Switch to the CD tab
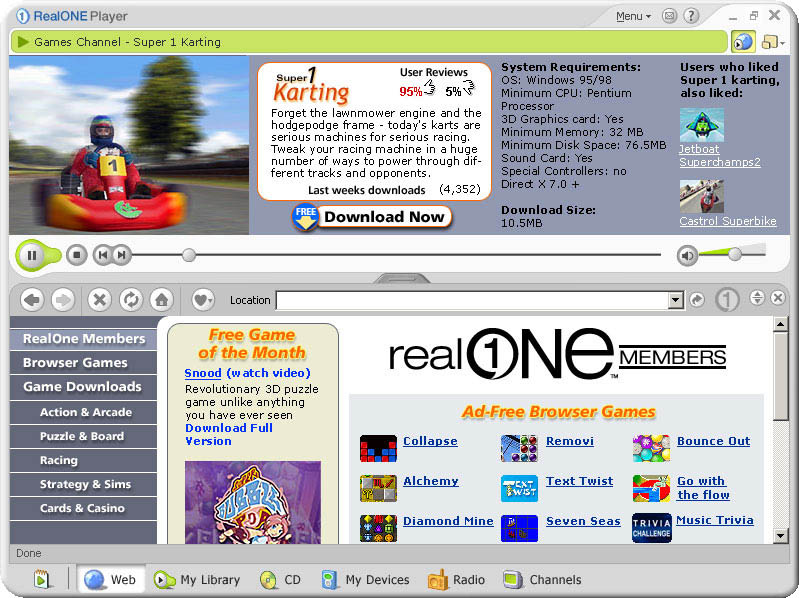This screenshot has height=598, width=799. pos(280,580)
